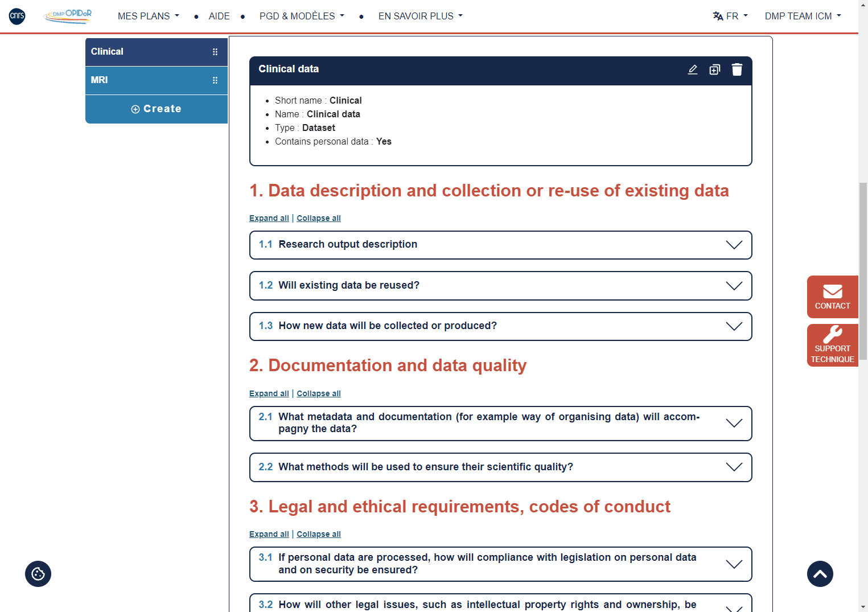The height and width of the screenshot is (612, 868).
Task: Delete the Clinical data research output
Action: tap(737, 69)
